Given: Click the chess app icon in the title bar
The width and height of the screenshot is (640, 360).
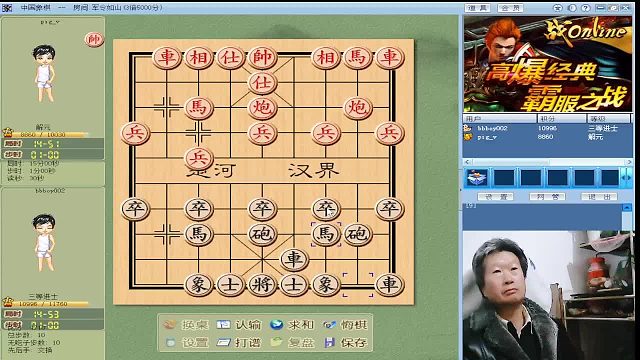Looking at the screenshot, I should [7, 8].
